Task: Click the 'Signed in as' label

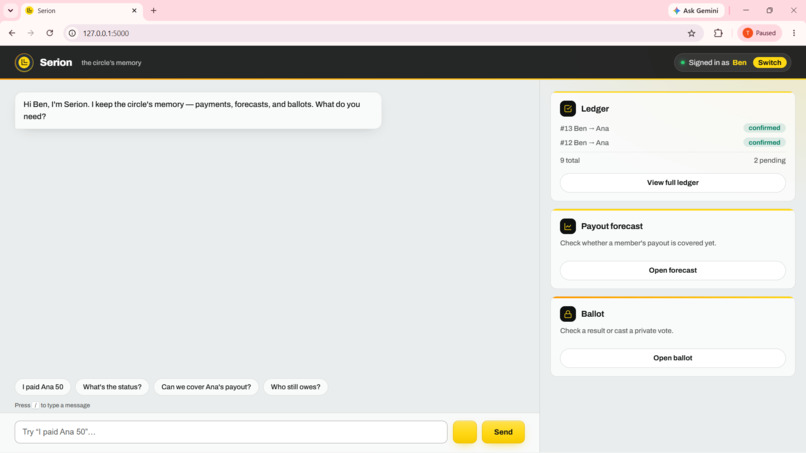Action: [708, 63]
